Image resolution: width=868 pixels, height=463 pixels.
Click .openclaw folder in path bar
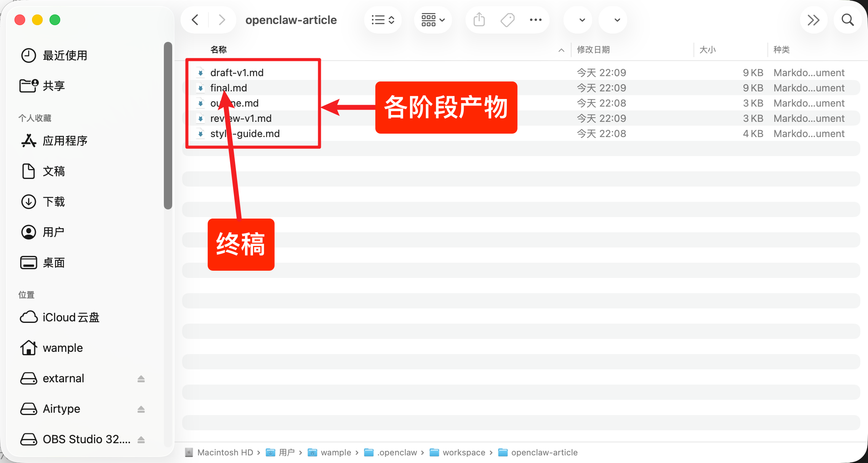pos(397,452)
